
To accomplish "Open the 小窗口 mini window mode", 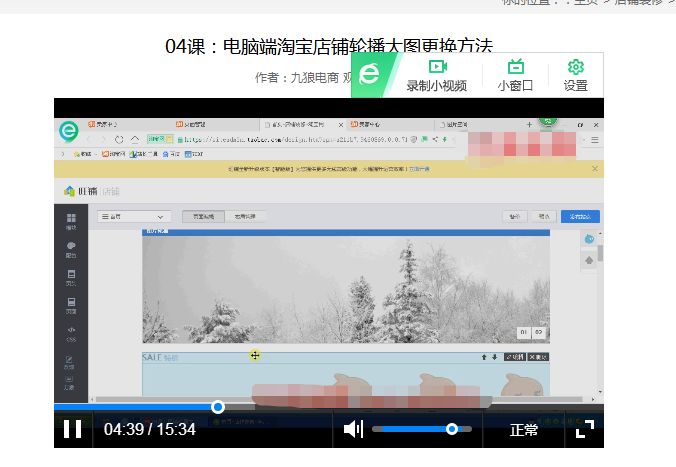I will tap(515, 76).
